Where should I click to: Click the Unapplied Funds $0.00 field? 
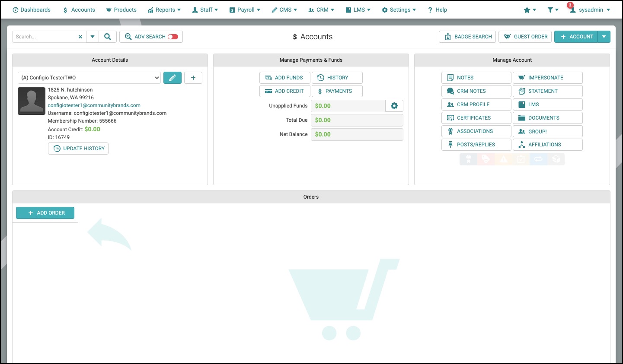(x=348, y=106)
